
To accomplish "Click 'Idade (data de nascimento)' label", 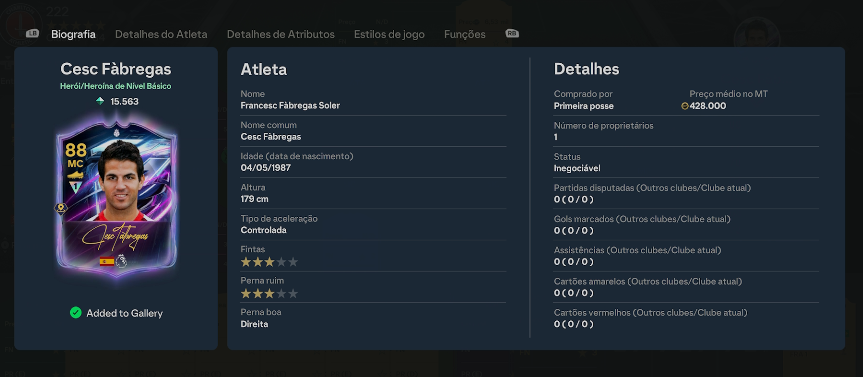I will tap(297, 156).
